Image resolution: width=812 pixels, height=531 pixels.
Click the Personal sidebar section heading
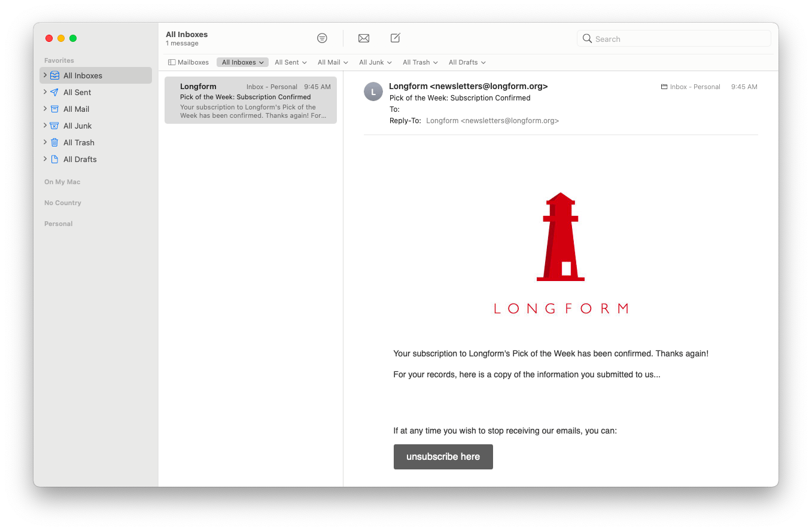[59, 224]
